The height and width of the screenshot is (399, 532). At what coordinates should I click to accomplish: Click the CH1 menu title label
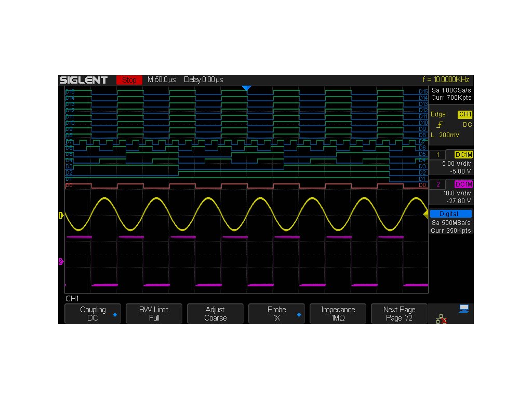(x=72, y=299)
